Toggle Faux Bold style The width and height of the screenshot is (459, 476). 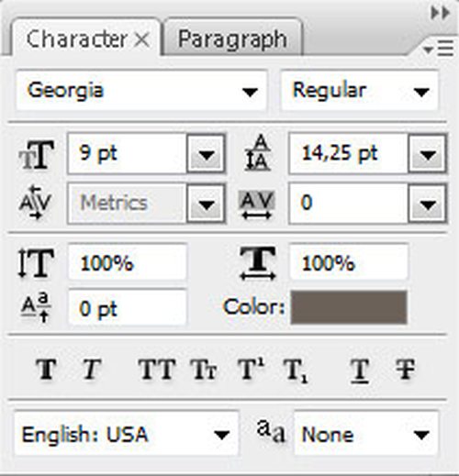46,370
